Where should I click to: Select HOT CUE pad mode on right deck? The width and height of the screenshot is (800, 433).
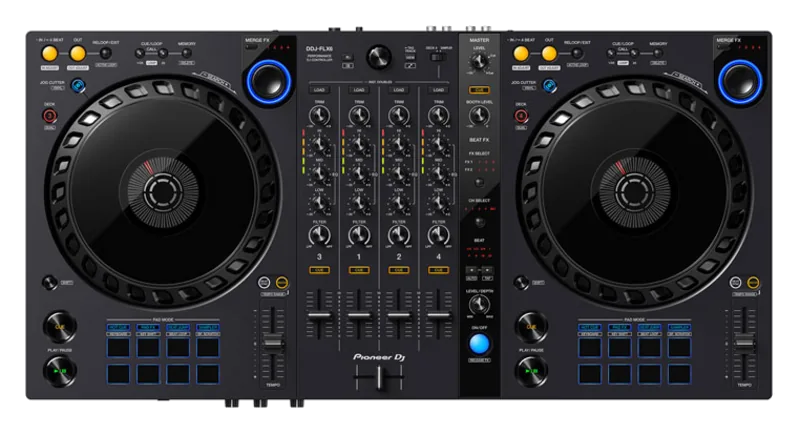[x=590, y=327]
